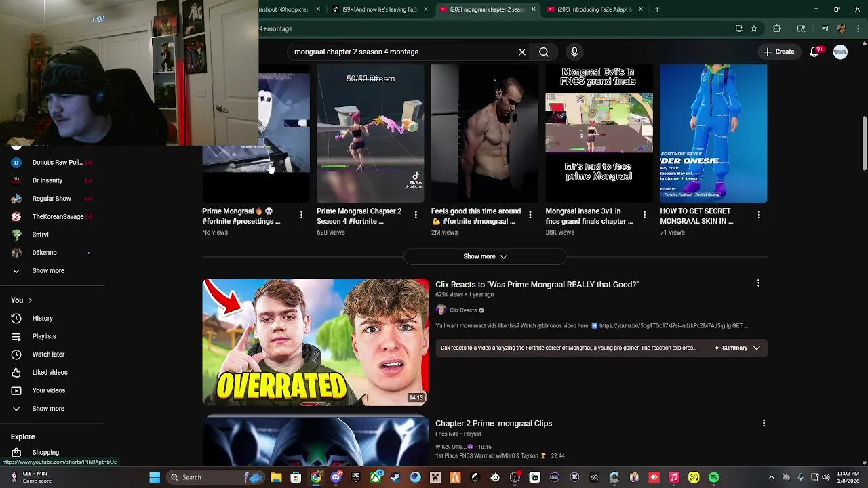This screenshot has width=868, height=488.
Task: Expand the shorts shelf Show more button
Action: pos(485,256)
